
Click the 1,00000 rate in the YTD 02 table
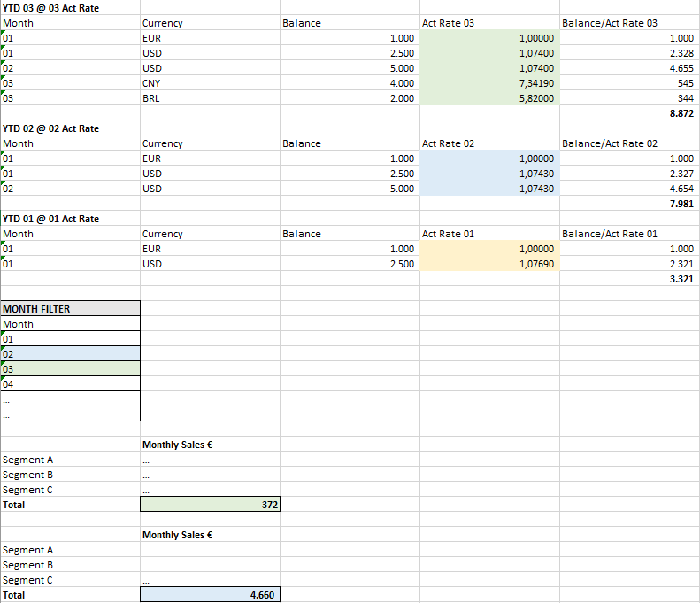pyautogui.click(x=489, y=158)
